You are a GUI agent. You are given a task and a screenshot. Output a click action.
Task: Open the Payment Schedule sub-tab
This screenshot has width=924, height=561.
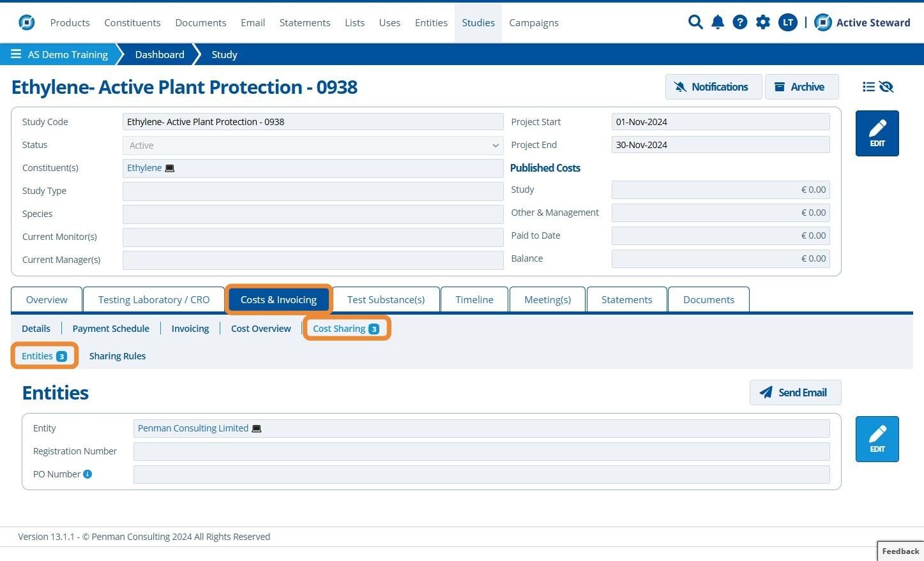pyautogui.click(x=111, y=329)
